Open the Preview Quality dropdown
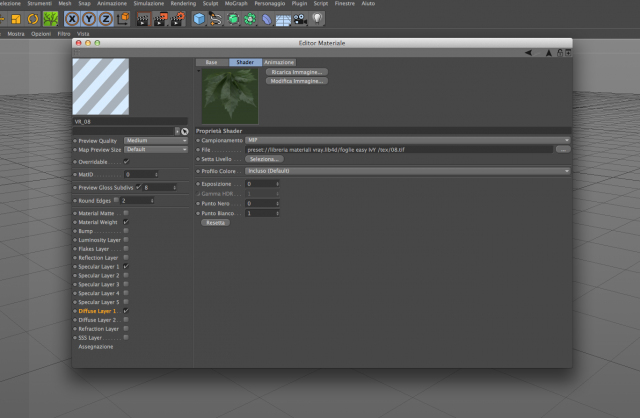Viewport: 640px width, 418px height. 156,140
